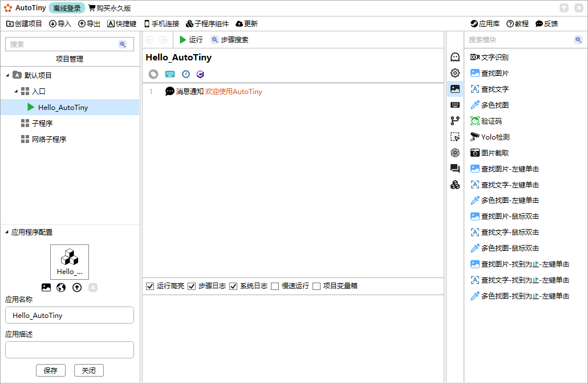Open 步骤搜索 step search
Screen dimensions: 588x384
(x=229, y=40)
